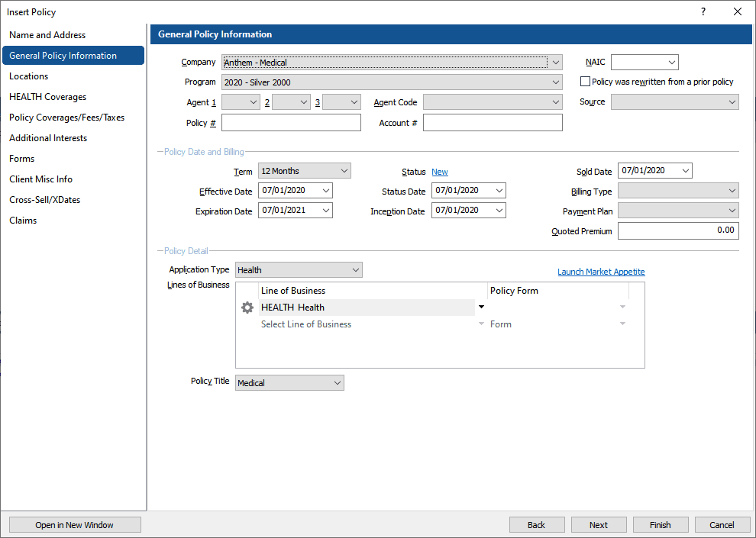Open the Effective Date picker
This screenshot has width=756, height=538.
326,191
